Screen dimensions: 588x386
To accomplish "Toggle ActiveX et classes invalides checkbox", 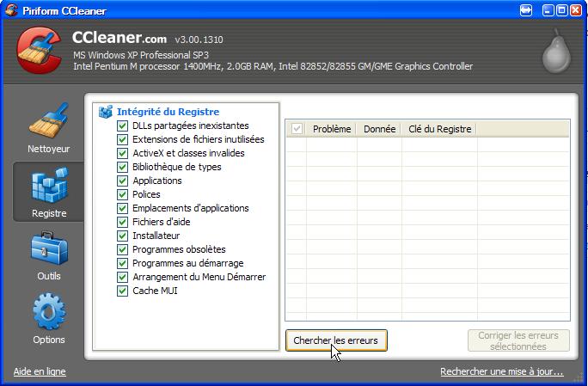I will (x=122, y=153).
